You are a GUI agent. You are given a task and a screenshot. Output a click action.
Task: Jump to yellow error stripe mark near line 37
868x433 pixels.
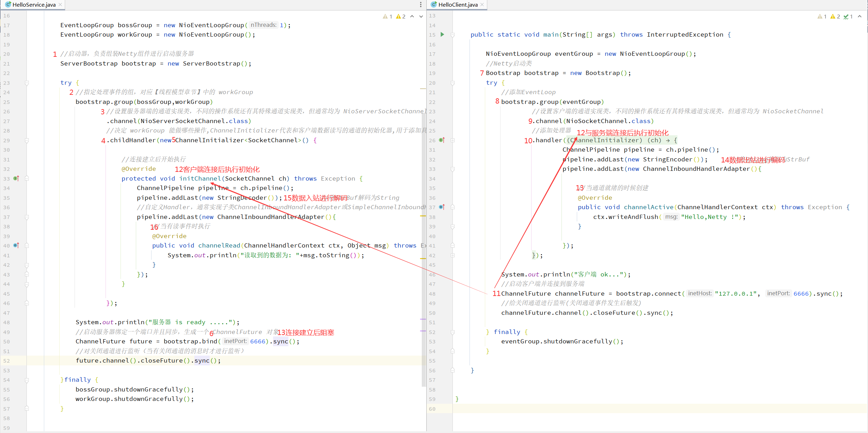(423, 216)
